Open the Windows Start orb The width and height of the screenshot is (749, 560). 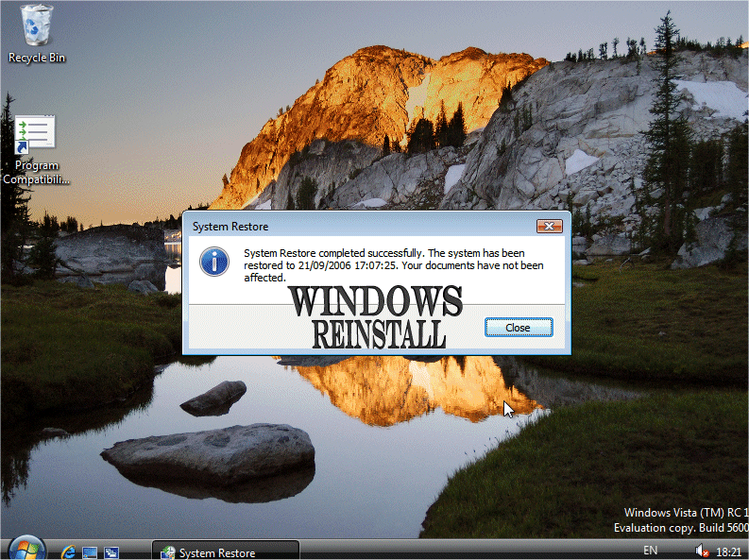[25, 550]
